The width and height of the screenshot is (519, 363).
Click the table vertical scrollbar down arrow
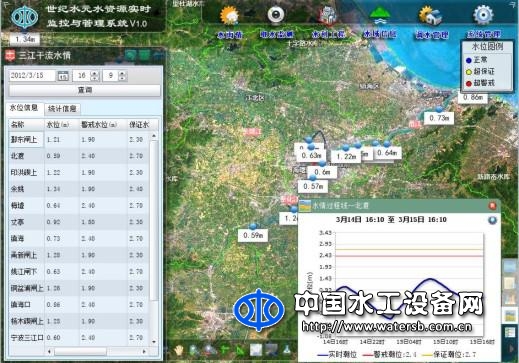tap(154, 342)
